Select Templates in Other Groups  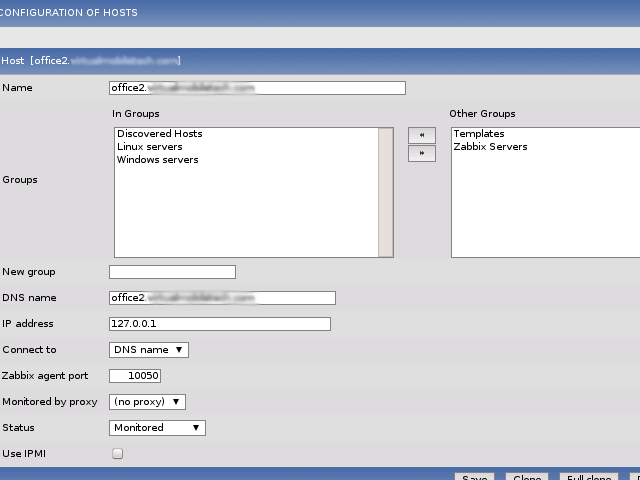479,134
